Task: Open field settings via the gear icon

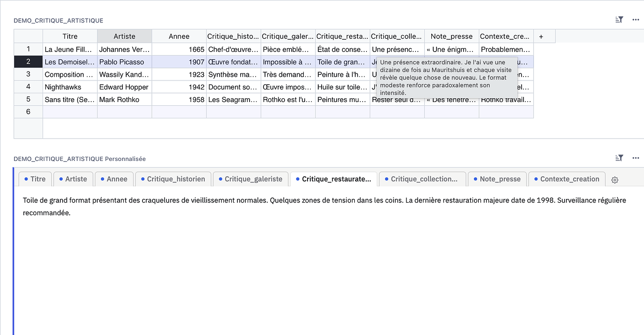Action: point(615,180)
